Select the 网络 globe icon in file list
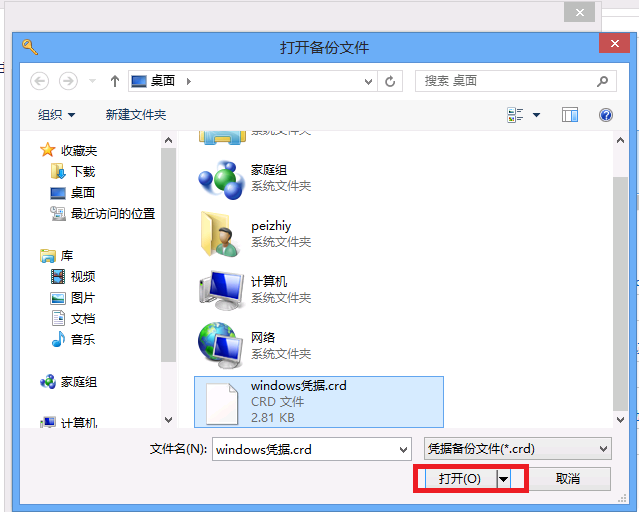Screen dimensions: 639x512 221,345
